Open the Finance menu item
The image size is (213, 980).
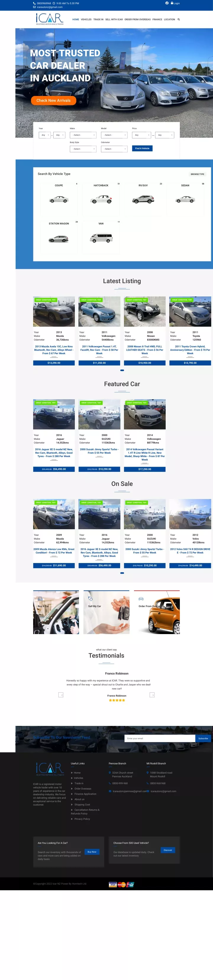tap(157, 20)
